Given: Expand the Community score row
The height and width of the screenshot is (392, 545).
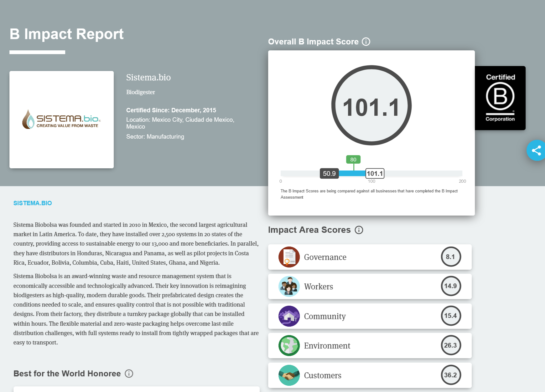Looking at the screenshot, I should 370,316.
